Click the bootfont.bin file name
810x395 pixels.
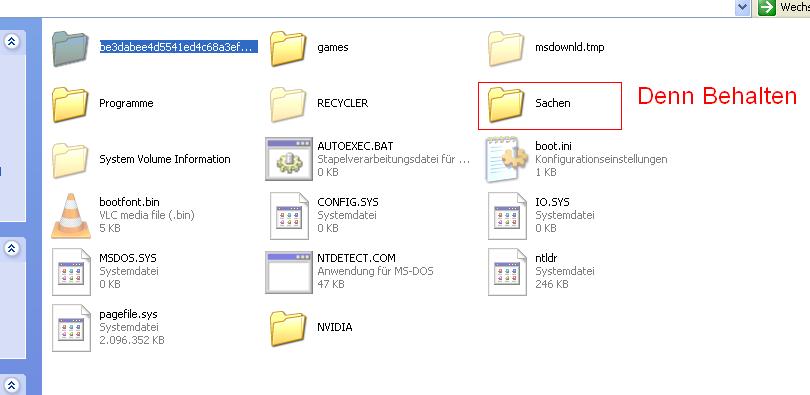129,202
